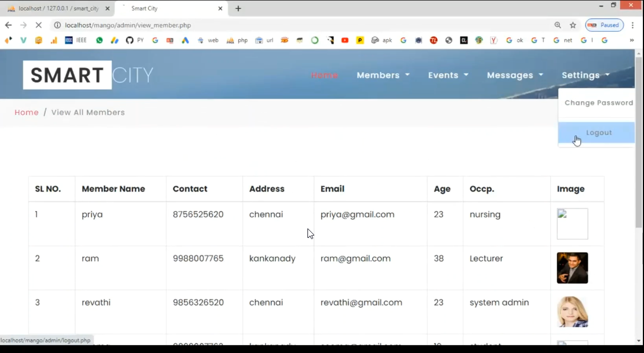Click contact number 8756525620
The height and width of the screenshot is (353, 644).
click(x=198, y=214)
